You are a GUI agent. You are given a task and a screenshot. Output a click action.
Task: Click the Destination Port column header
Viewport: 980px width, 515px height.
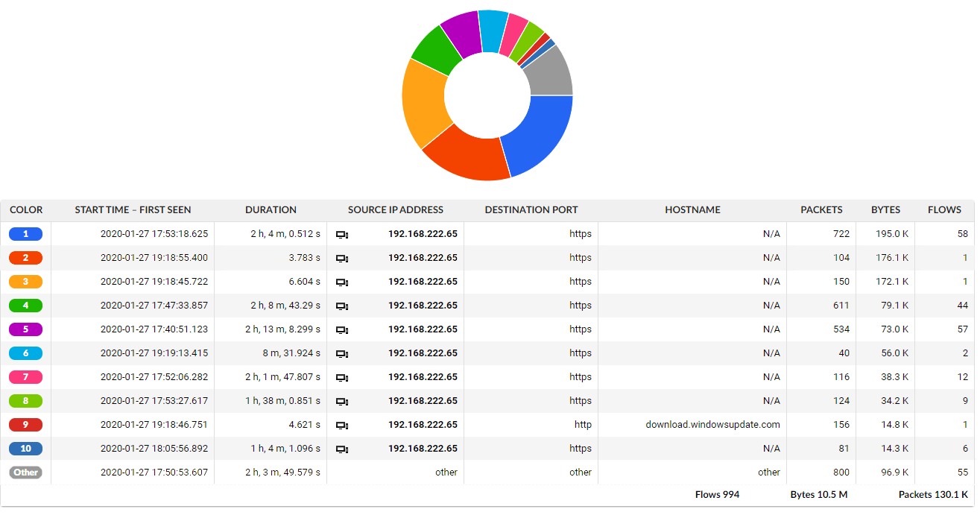click(x=531, y=210)
